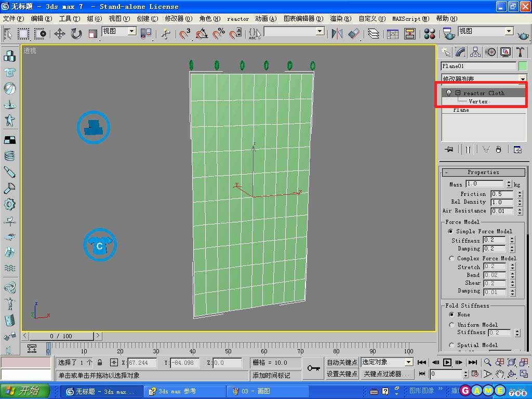Screen dimensions: 532x399
Task: Click the Zoom magnifier viewport tool
Action: 487,363
